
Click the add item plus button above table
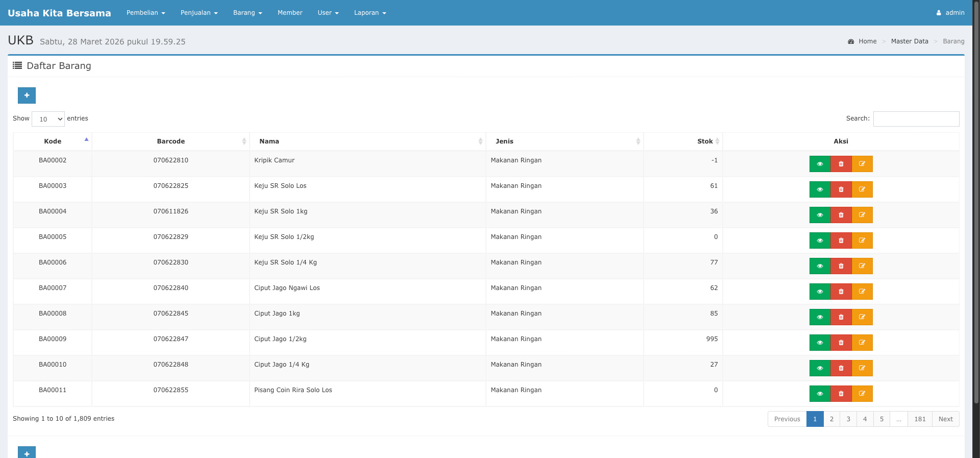pos(27,95)
